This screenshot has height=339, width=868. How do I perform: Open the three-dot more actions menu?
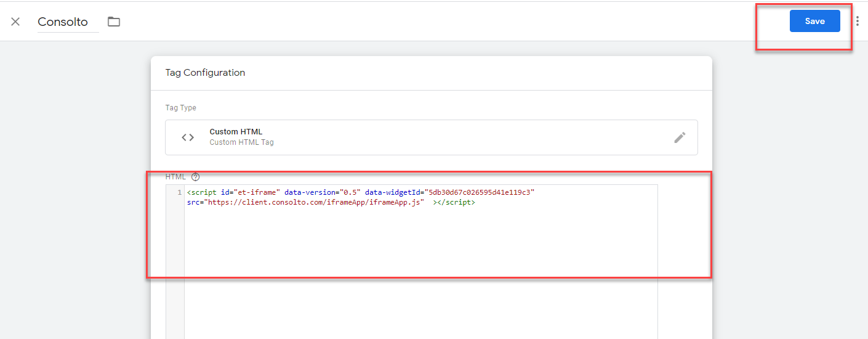point(858,21)
